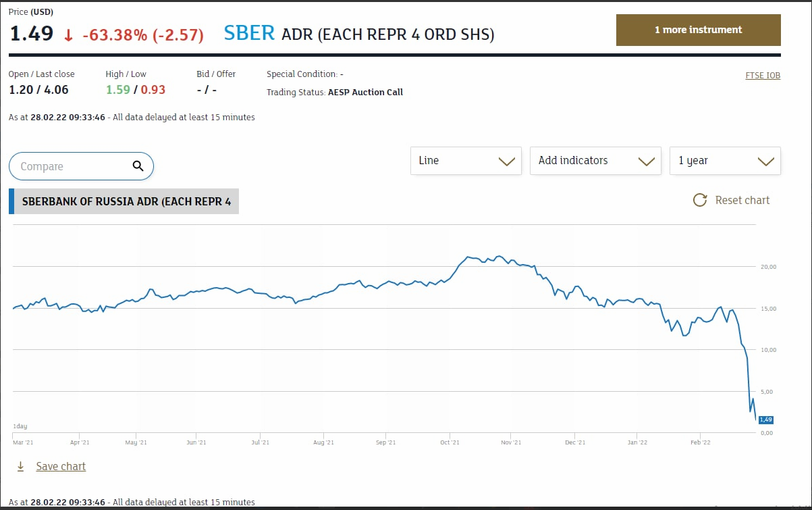812x510 pixels.
Task: Expand the Add indicators dropdown
Action: click(x=595, y=161)
